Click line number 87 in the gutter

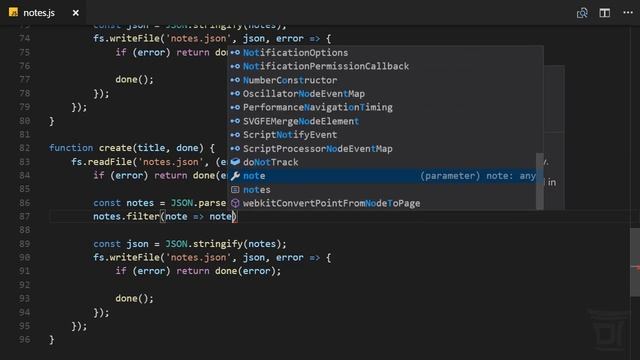[x=24, y=217]
